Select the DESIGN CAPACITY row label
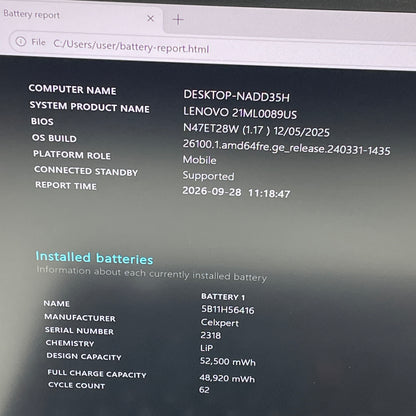Screen dimensions: 416x416 coord(84,356)
